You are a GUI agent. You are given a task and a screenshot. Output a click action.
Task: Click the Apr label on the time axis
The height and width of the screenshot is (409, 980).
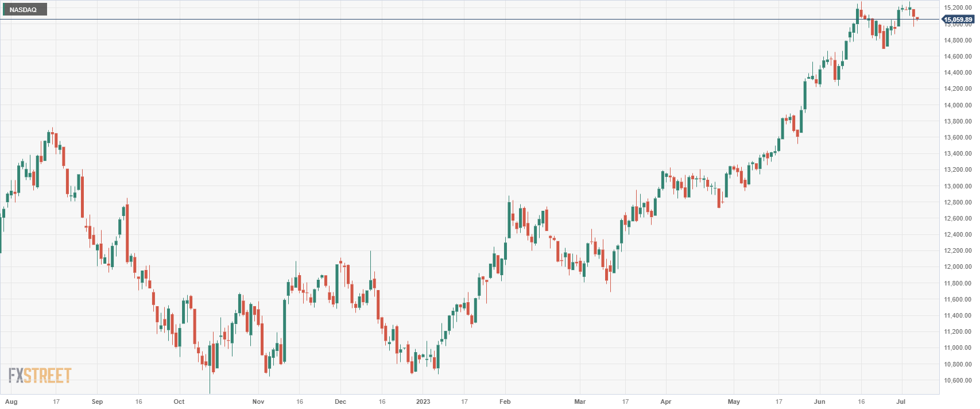click(x=665, y=402)
